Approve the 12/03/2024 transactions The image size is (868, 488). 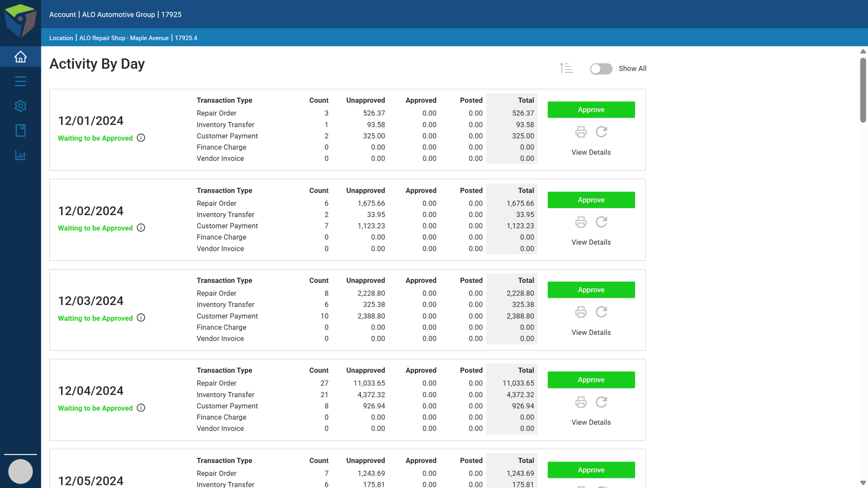point(591,290)
